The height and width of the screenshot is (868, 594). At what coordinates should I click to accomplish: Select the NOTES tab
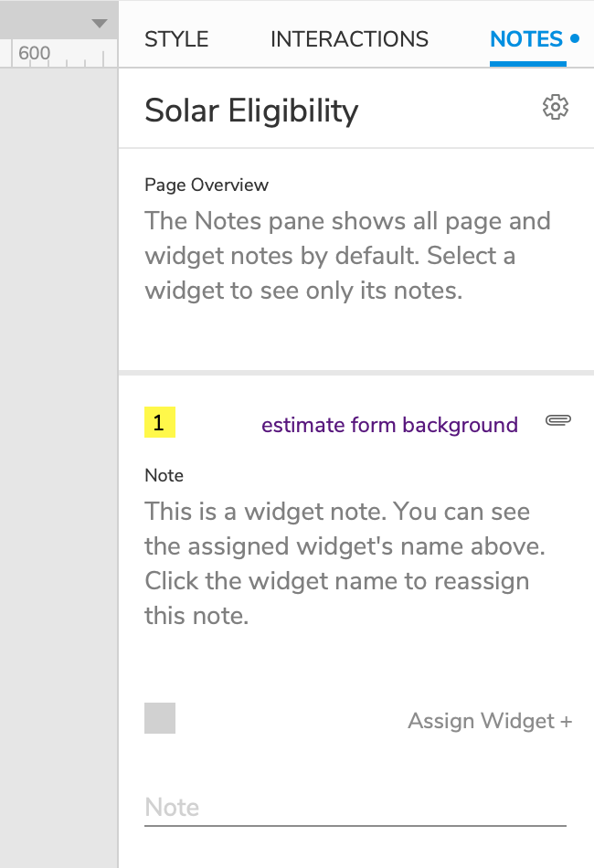point(526,39)
